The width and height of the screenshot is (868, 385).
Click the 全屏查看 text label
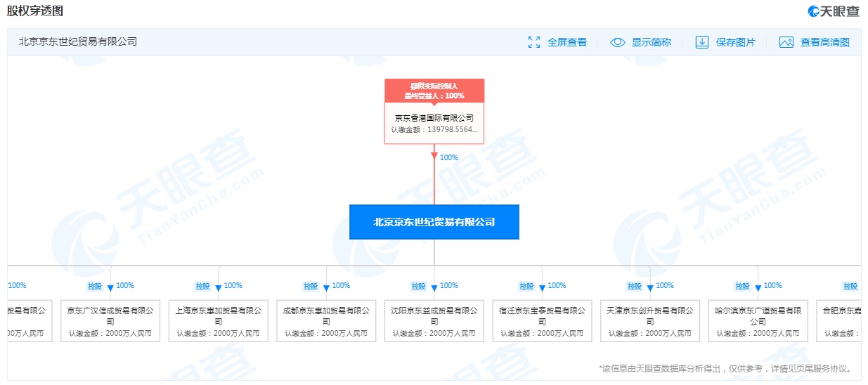click(x=566, y=42)
